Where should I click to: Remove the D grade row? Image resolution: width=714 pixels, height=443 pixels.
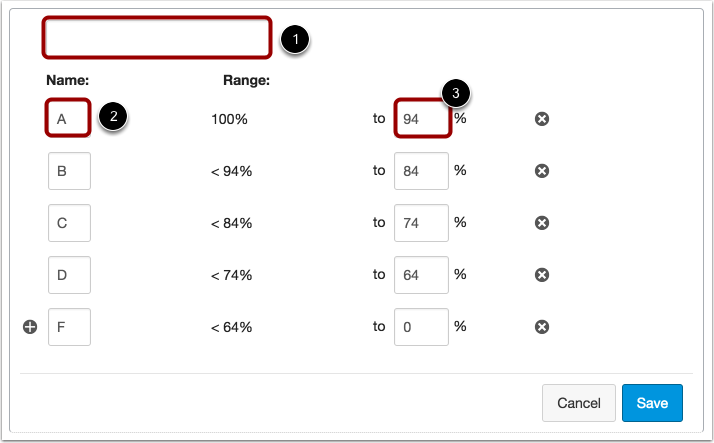coord(542,275)
